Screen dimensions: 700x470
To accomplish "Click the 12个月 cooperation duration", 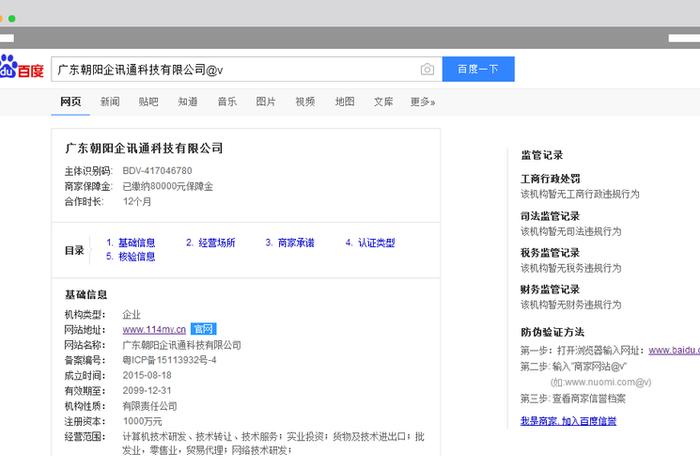I will tap(137, 201).
